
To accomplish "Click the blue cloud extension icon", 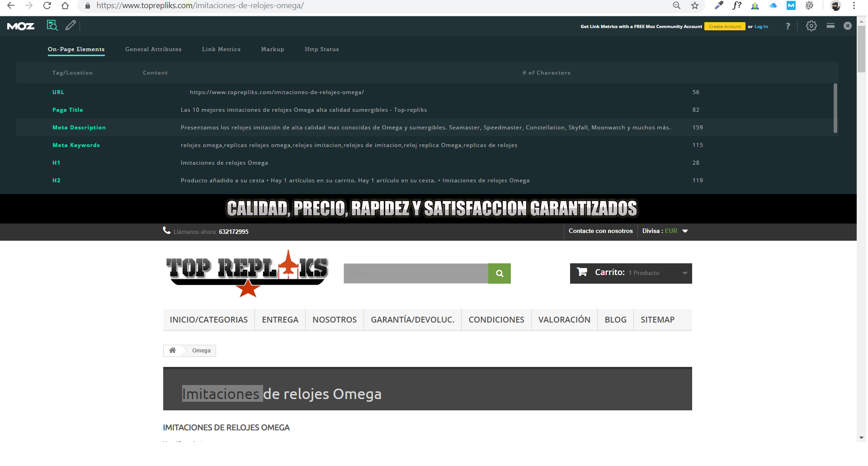I will (773, 5).
